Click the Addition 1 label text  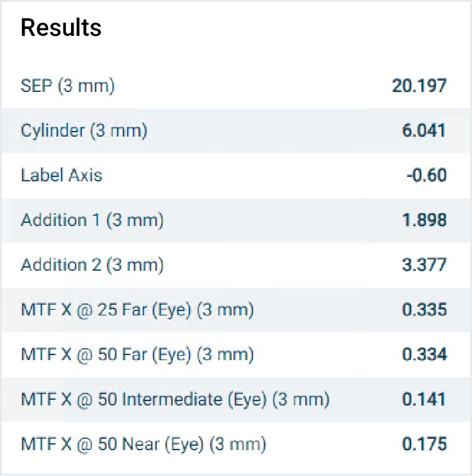click(93, 220)
